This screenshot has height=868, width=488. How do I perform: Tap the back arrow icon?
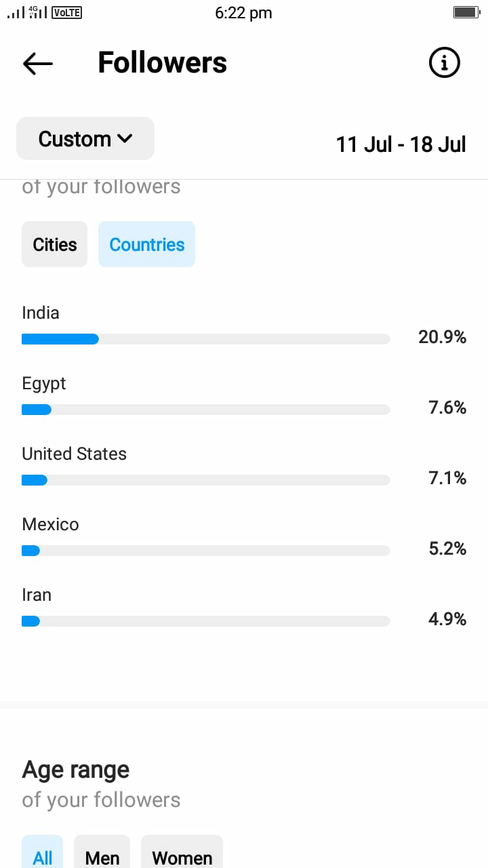[x=37, y=63]
